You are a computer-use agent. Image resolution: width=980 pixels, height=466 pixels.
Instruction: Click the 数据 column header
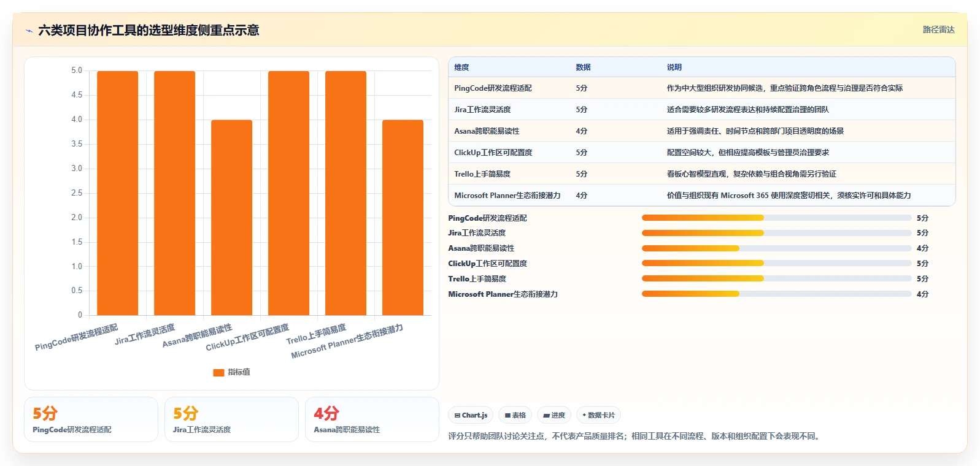(x=583, y=67)
